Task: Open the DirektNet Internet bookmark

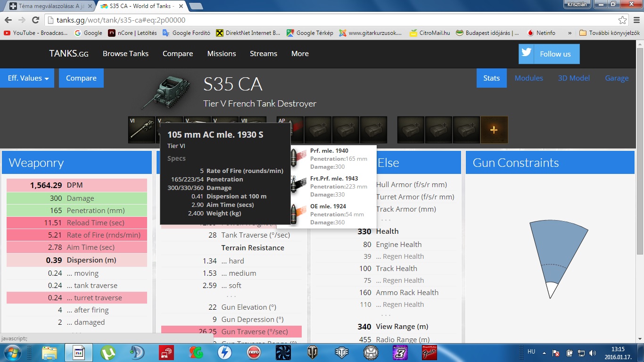Action: pos(248,33)
